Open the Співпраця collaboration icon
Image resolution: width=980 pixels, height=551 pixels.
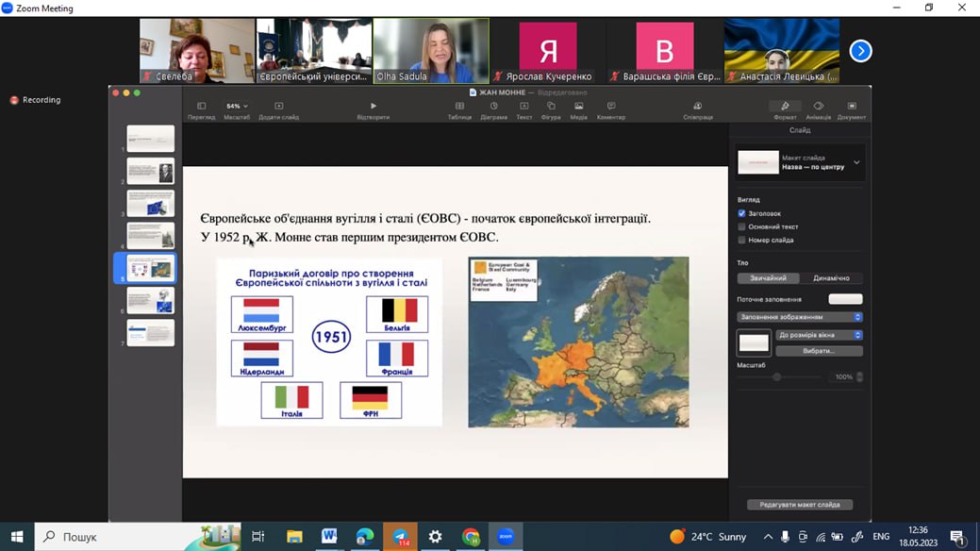[697, 107]
